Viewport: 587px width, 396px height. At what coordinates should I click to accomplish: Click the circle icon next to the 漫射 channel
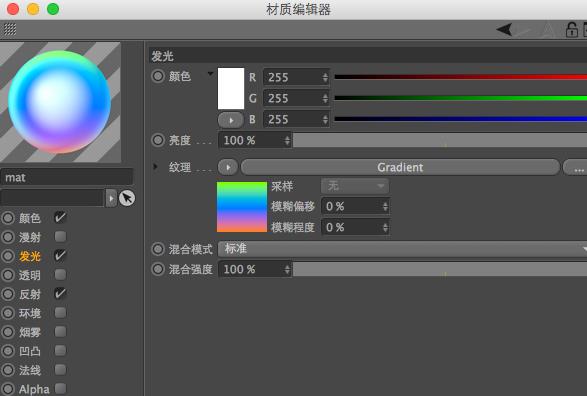pyautogui.click(x=7, y=237)
